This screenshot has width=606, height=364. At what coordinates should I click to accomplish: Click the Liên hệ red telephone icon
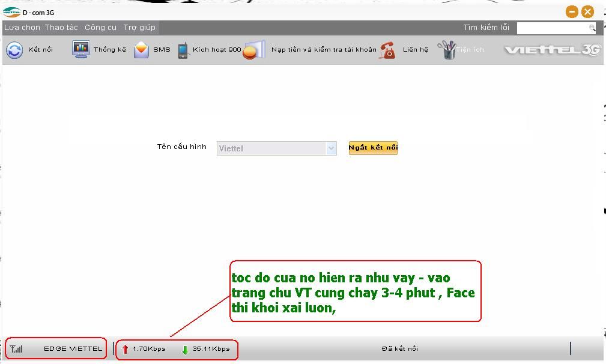387,50
